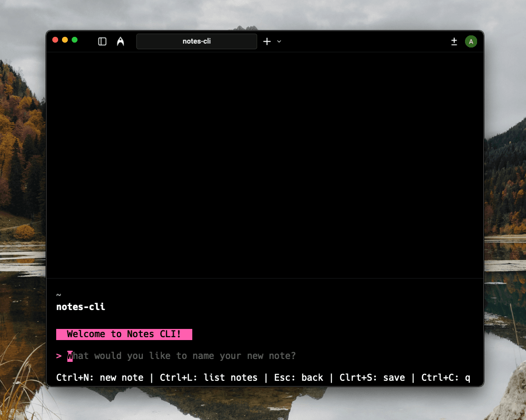Click the Warp logo icon in the title bar

(120, 41)
